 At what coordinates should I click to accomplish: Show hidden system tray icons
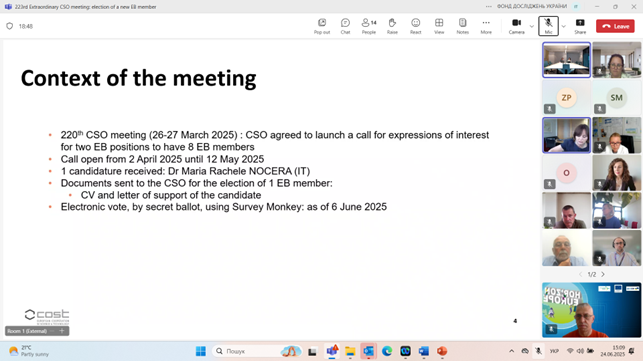(511, 351)
